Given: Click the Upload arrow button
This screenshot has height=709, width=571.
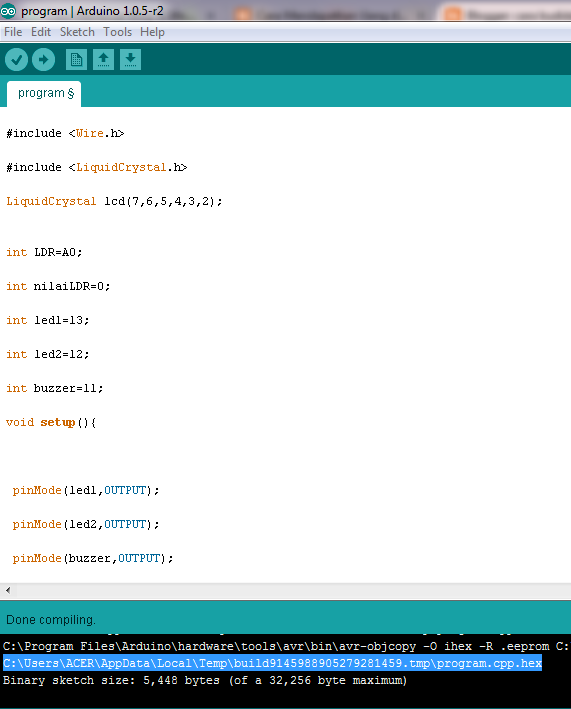Looking at the screenshot, I should click(x=43, y=60).
